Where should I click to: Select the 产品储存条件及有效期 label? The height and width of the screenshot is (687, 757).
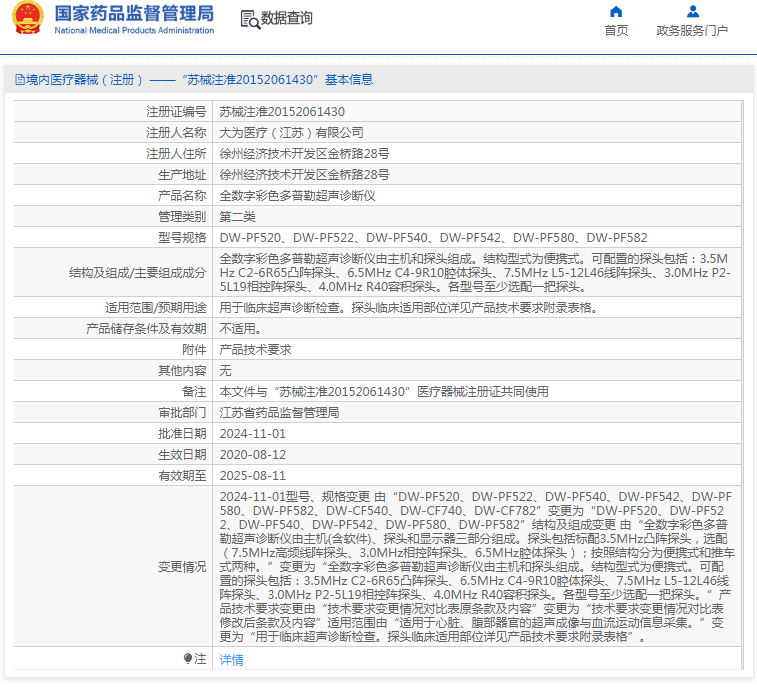point(146,329)
